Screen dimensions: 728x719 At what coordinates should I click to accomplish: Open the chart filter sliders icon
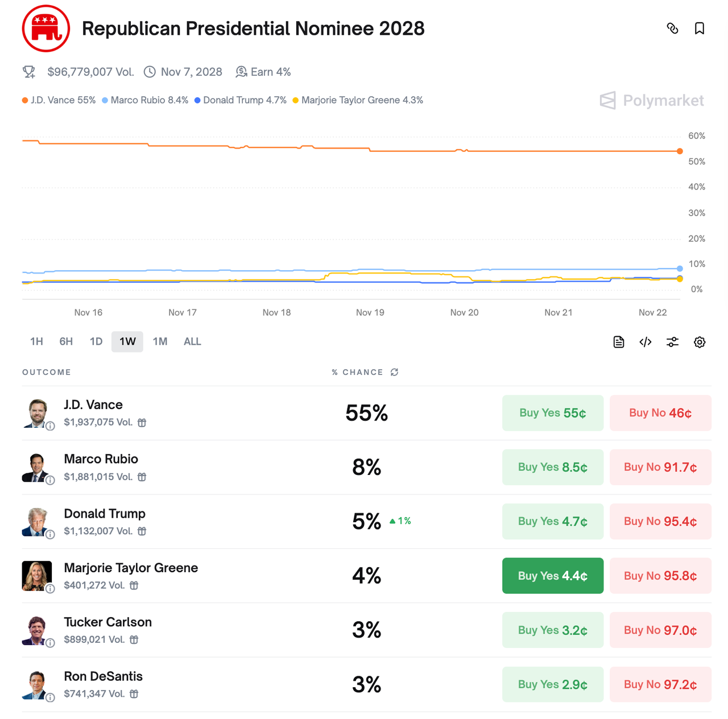coord(672,342)
